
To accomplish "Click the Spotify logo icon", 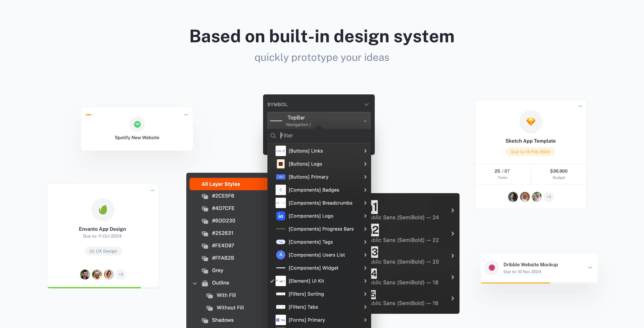I will [137, 124].
